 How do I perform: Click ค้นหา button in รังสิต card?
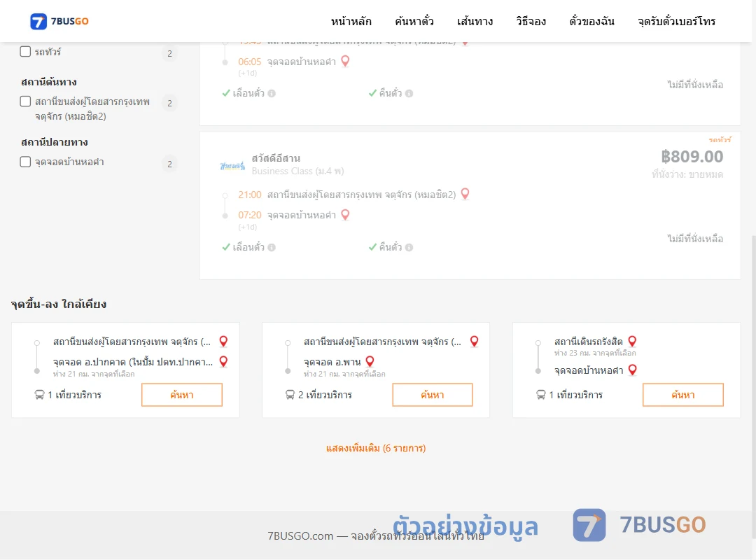(683, 395)
